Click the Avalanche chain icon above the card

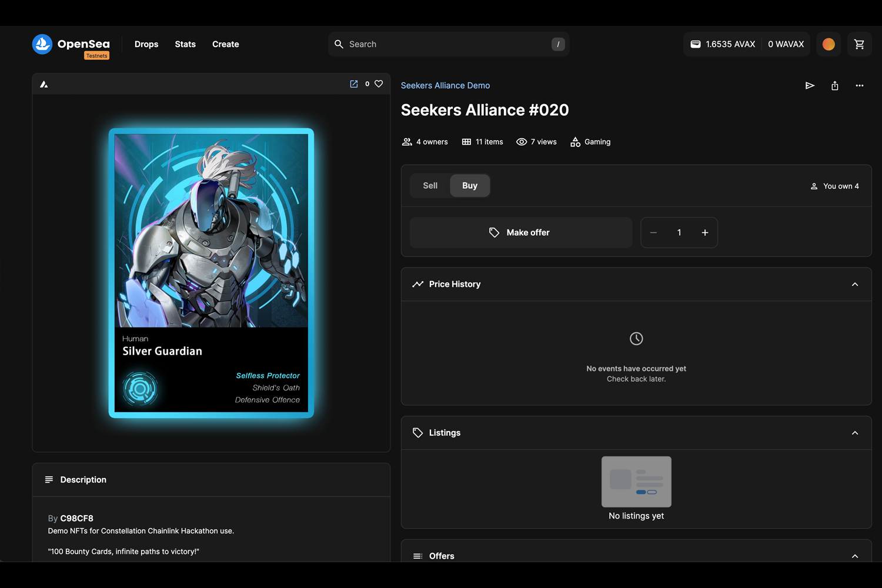(x=44, y=84)
